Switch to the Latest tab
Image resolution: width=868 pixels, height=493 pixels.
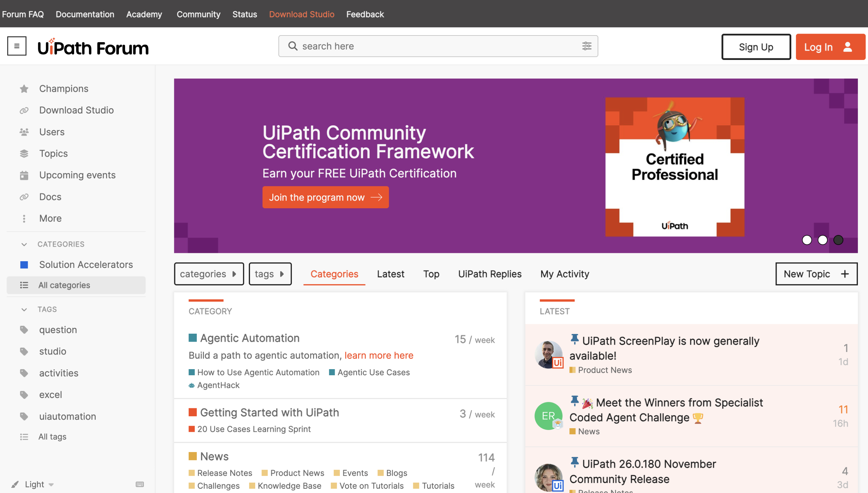click(x=390, y=274)
